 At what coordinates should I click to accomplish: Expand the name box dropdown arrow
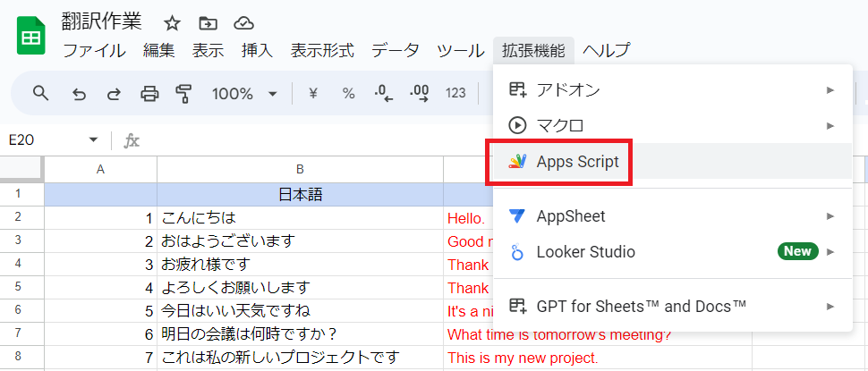pos(93,140)
